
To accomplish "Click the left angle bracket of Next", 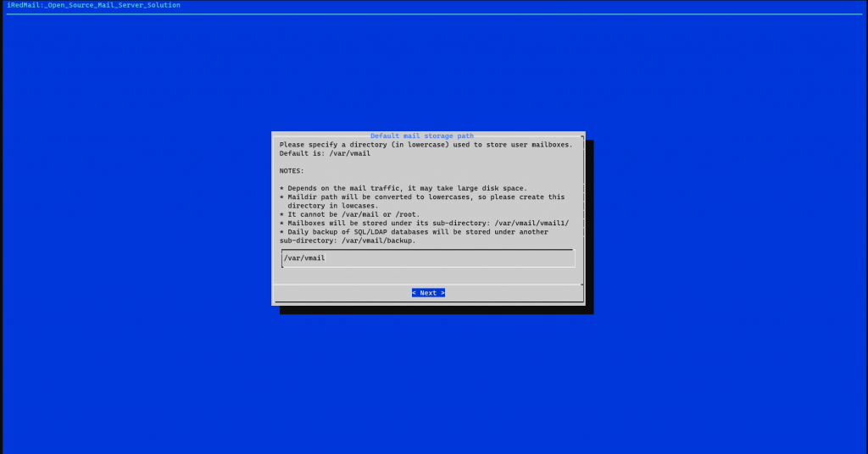I will pos(414,293).
